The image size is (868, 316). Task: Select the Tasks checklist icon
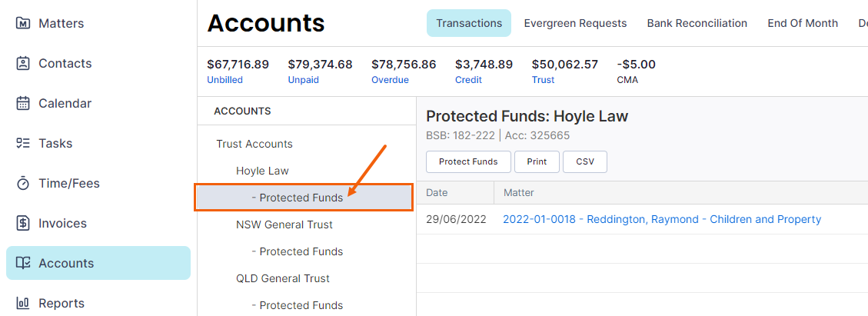coord(23,143)
